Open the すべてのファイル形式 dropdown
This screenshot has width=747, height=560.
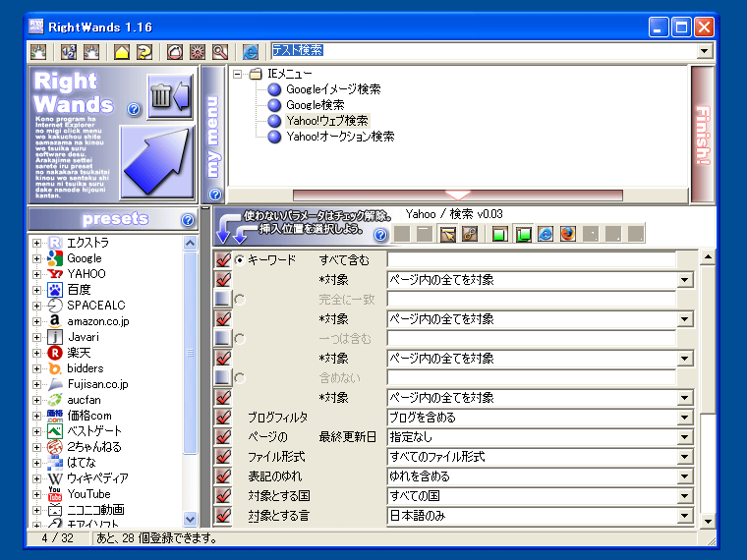click(685, 457)
